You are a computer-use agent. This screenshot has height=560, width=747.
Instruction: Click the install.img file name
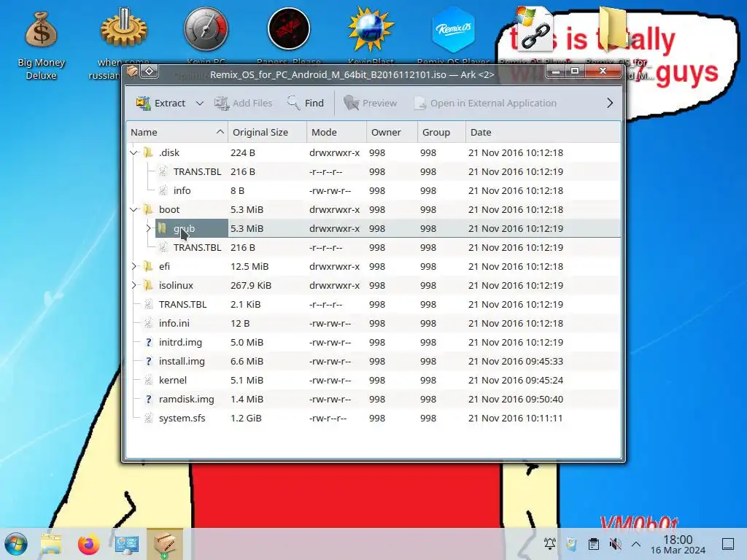pos(182,362)
